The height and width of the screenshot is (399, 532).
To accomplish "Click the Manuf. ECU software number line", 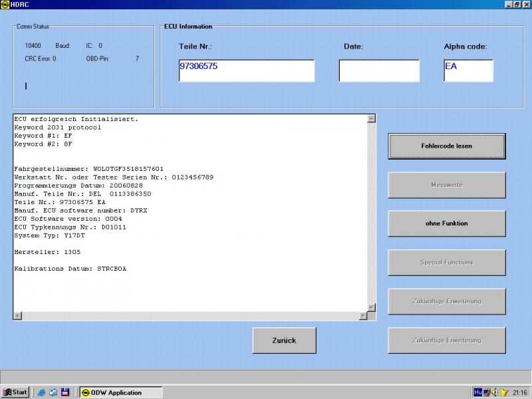I will tap(80, 211).
